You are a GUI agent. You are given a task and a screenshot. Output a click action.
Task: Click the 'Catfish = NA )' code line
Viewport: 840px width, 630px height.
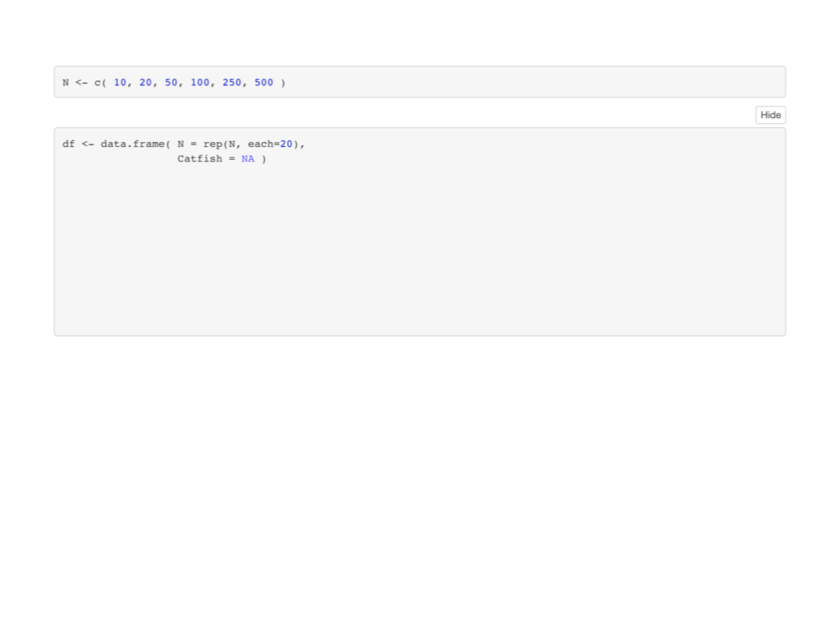tap(221, 159)
